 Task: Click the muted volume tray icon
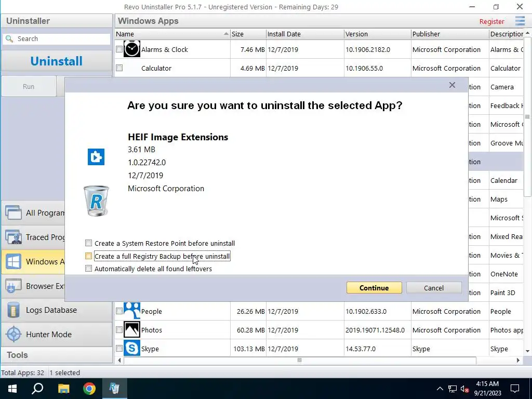coord(465,389)
